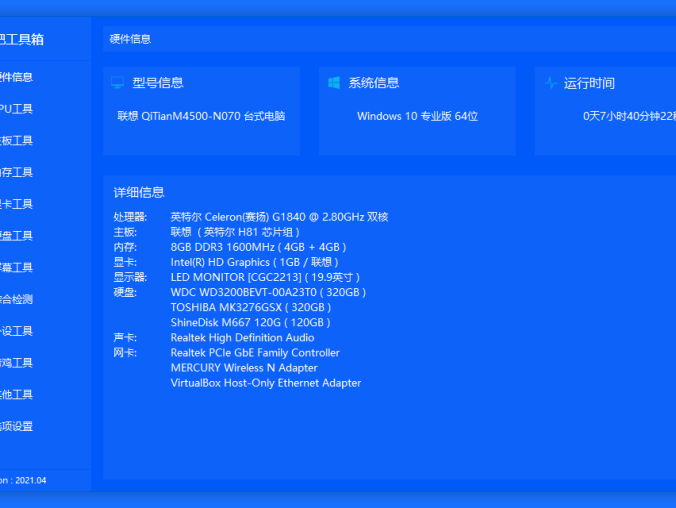Open 选项设置 in the sidebar
Viewport: 676px width, 508px height.
(x=16, y=426)
